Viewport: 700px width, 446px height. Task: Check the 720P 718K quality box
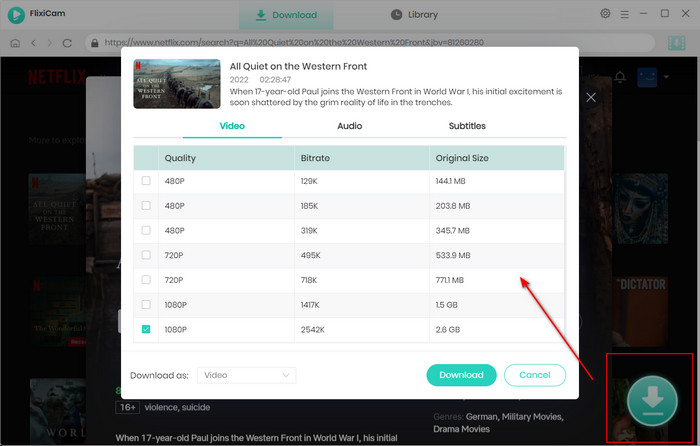(x=146, y=279)
